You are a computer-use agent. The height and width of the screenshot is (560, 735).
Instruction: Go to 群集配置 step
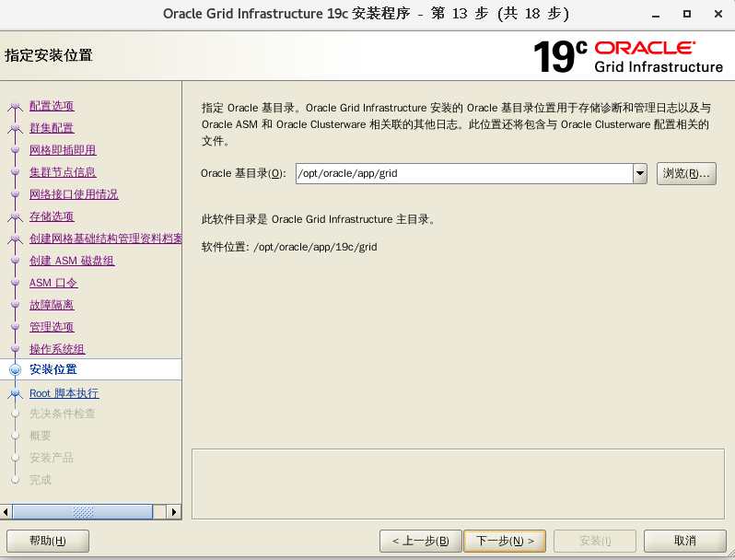coord(52,128)
